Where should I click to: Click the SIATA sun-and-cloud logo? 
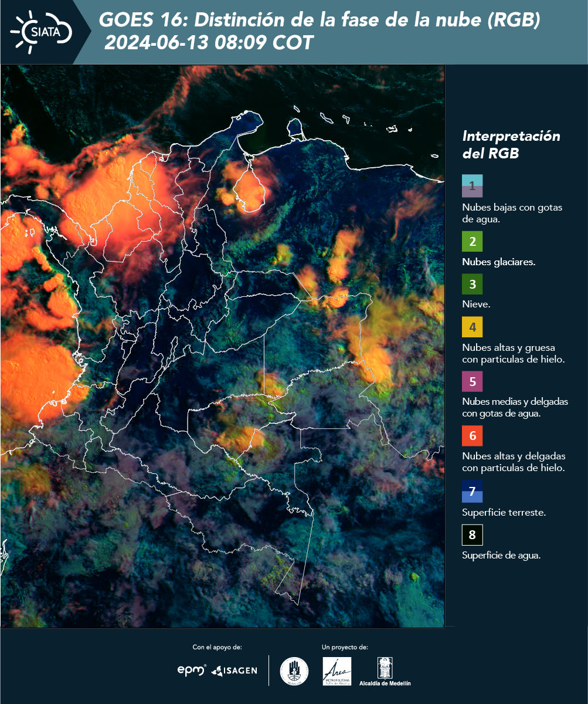[41, 32]
